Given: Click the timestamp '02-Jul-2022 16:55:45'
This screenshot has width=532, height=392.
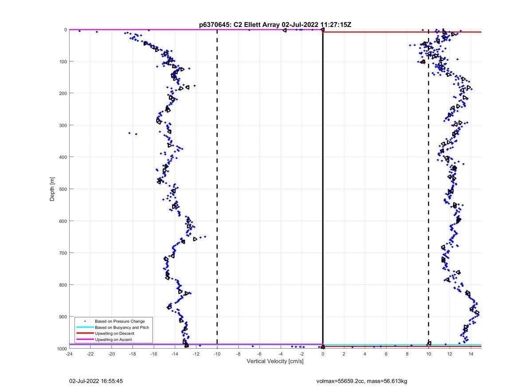Looking at the screenshot, I should [x=96, y=381].
